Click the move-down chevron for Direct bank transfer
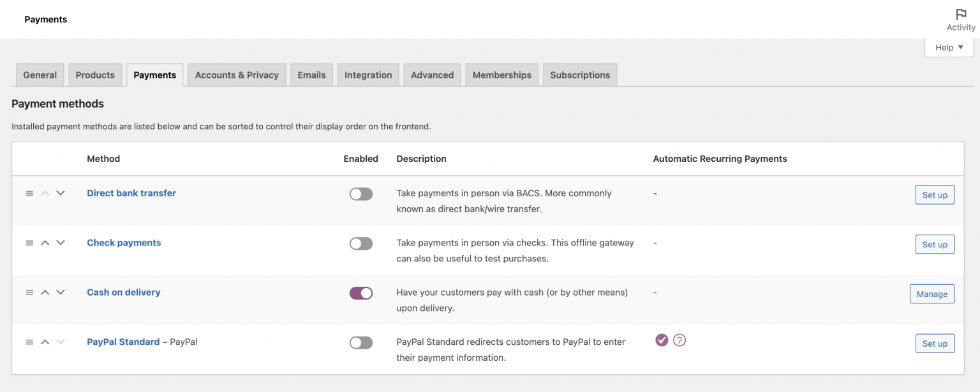This screenshot has width=980, height=392. [61, 193]
